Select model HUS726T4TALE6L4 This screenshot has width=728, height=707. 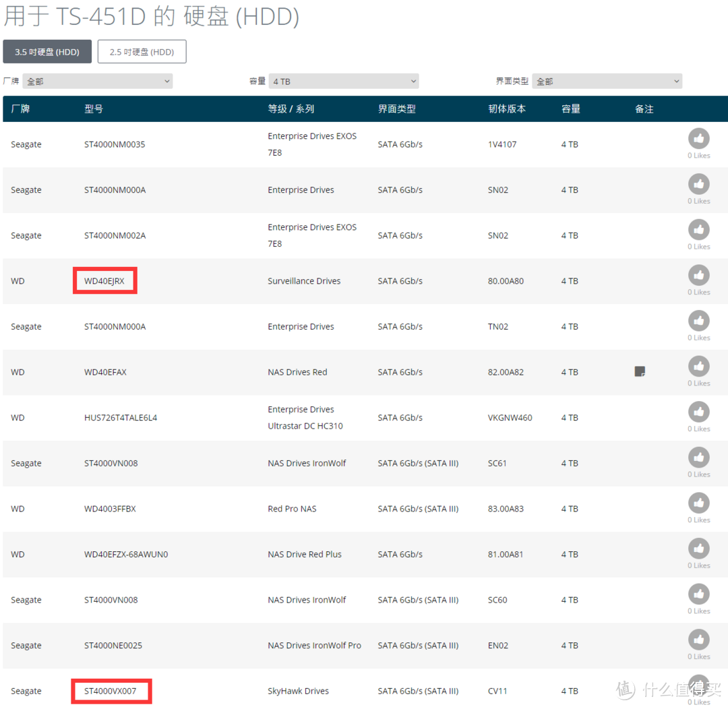(121, 417)
